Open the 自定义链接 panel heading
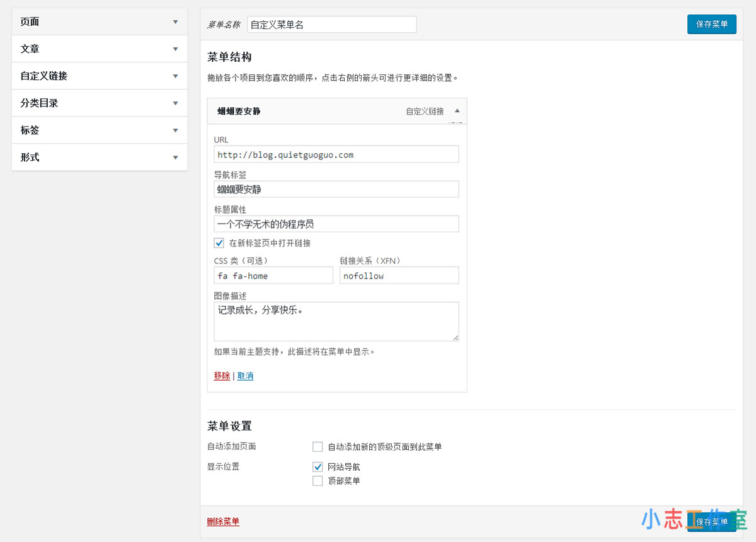 100,76
